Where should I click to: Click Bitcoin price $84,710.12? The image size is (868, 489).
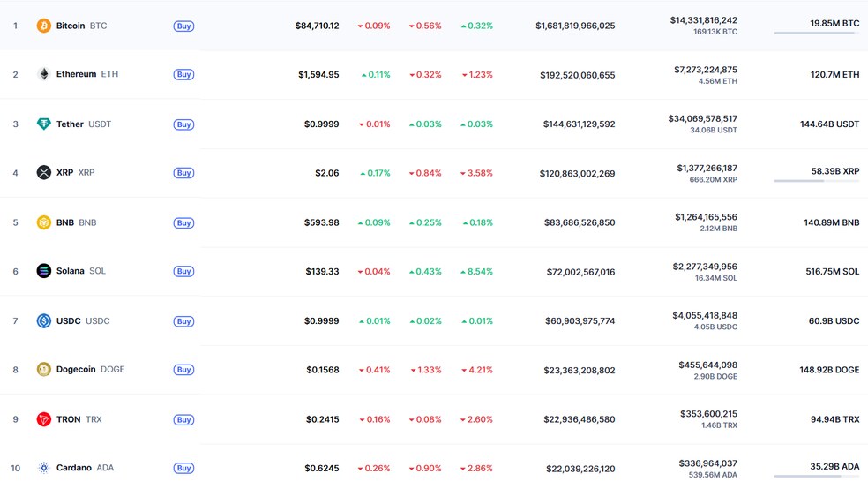point(318,26)
